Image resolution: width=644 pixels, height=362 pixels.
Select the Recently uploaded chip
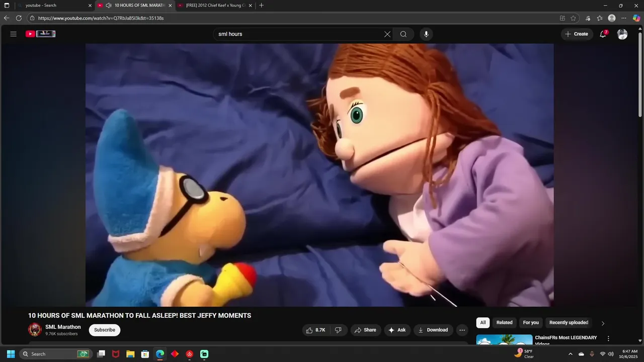coord(569,323)
